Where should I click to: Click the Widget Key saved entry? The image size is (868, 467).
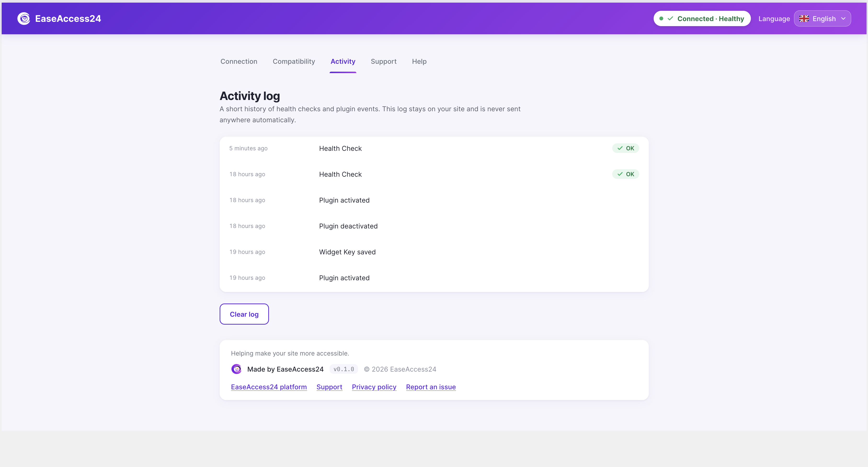[347, 252]
